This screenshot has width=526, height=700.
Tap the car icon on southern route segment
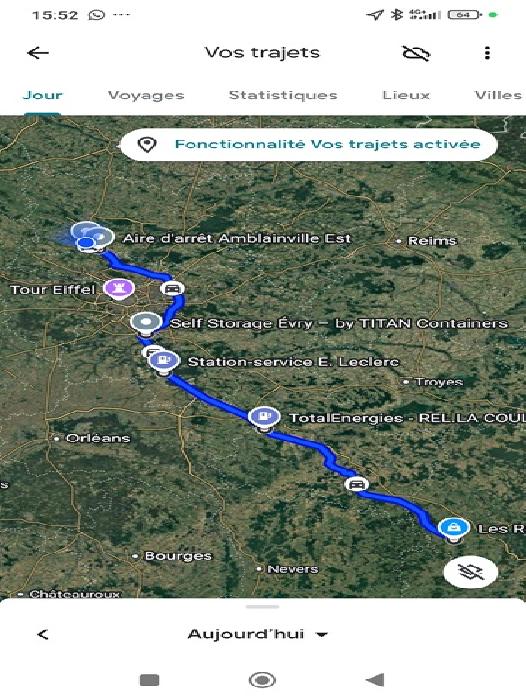[x=356, y=484]
